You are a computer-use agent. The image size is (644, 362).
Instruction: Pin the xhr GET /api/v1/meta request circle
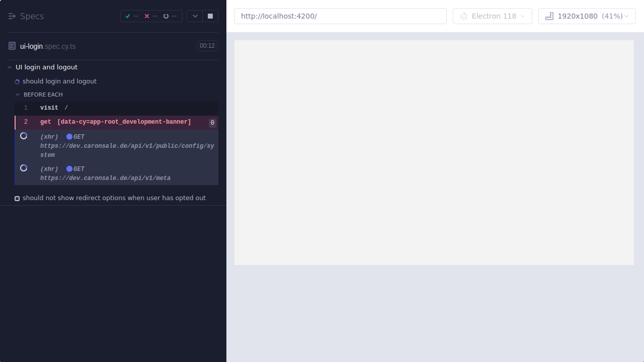[x=24, y=168]
